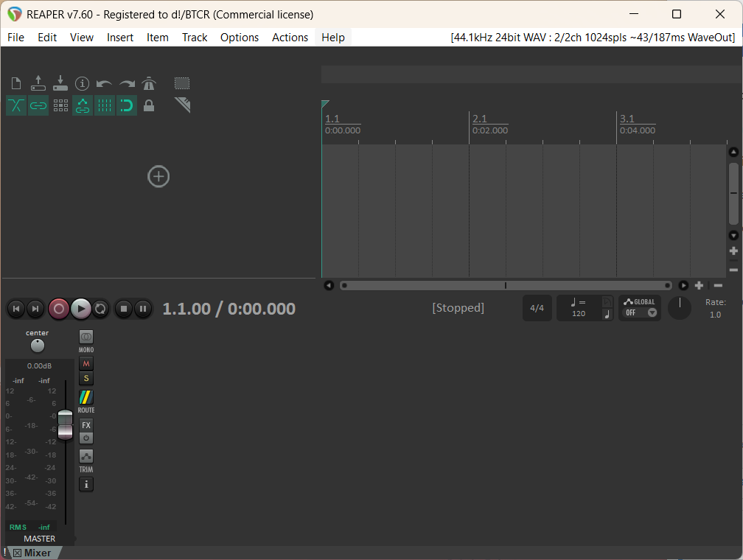Open the Edit menu
Image resolution: width=743 pixels, height=560 pixels.
[x=47, y=38]
